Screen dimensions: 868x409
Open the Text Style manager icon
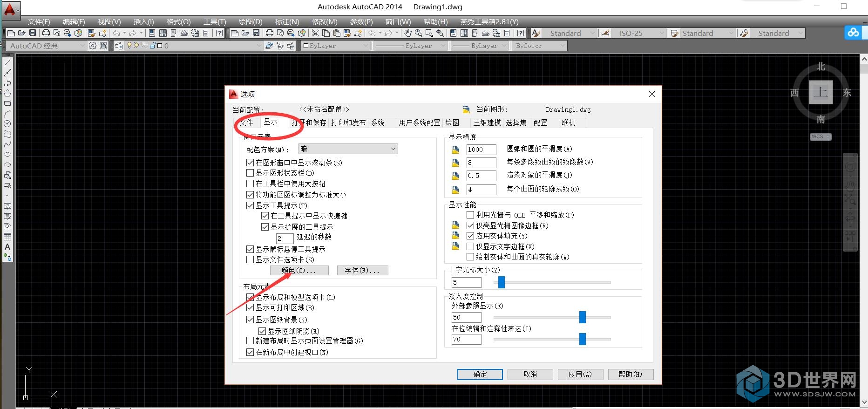pos(536,33)
